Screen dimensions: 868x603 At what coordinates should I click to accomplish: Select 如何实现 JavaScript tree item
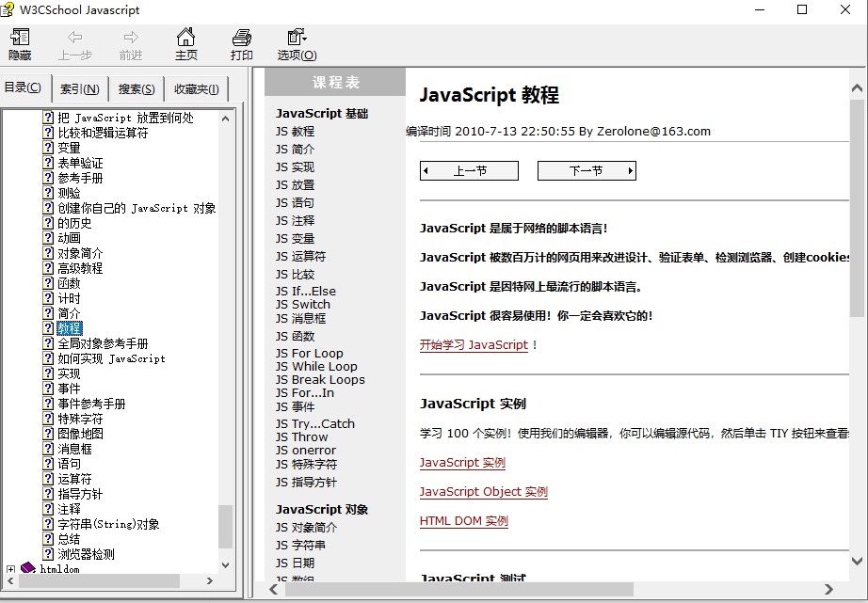pos(111,358)
